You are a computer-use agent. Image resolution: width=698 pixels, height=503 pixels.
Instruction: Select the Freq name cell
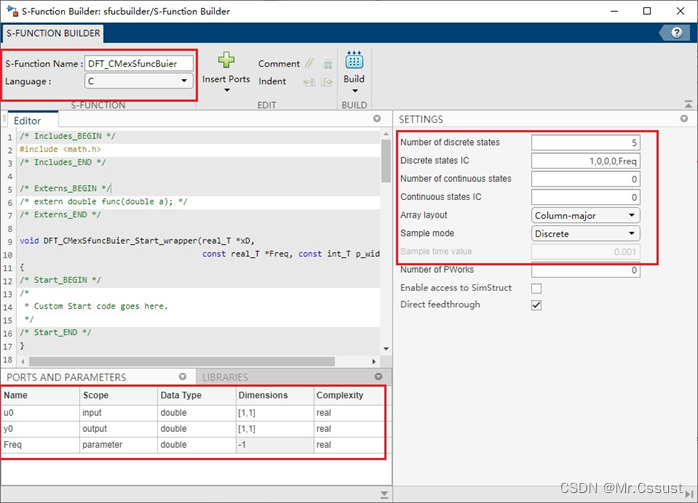coord(40,445)
